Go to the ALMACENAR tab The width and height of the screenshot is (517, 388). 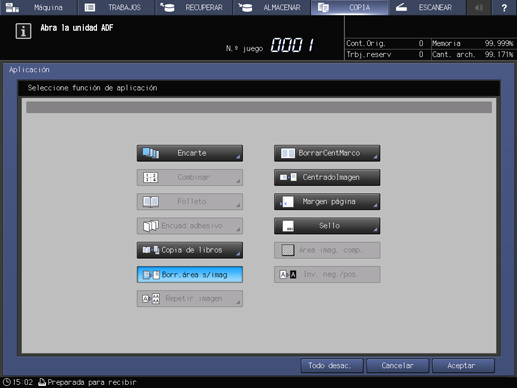pyautogui.click(x=272, y=7)
